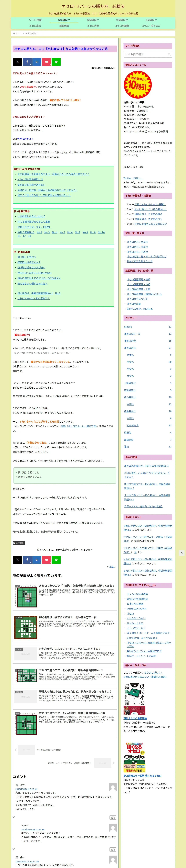This screenshot has height=868, width=186.
Task: Open the オセロ大会 menu item in the top navigation
Action: click(93, 26)
